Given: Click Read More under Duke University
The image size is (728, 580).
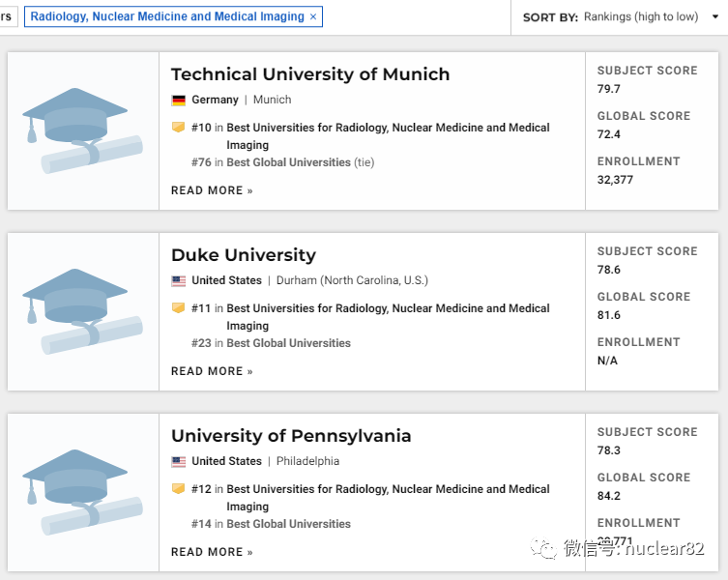Looking at the screenshot, I should (x=212, y=371).
